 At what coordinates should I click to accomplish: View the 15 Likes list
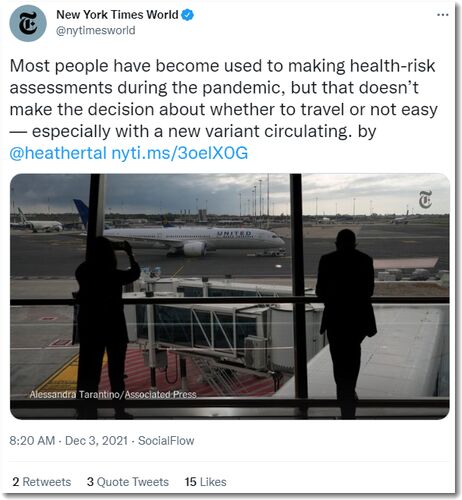[206, 482]
